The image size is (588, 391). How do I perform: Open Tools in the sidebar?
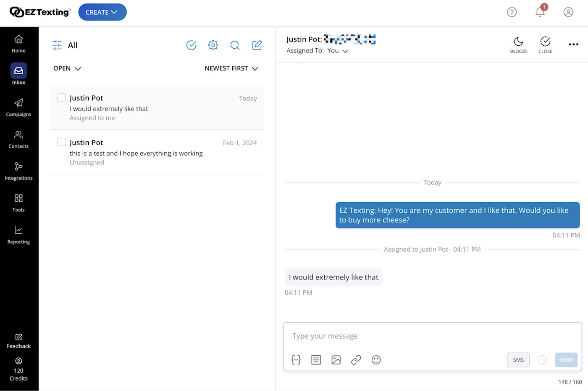(18, 203)
